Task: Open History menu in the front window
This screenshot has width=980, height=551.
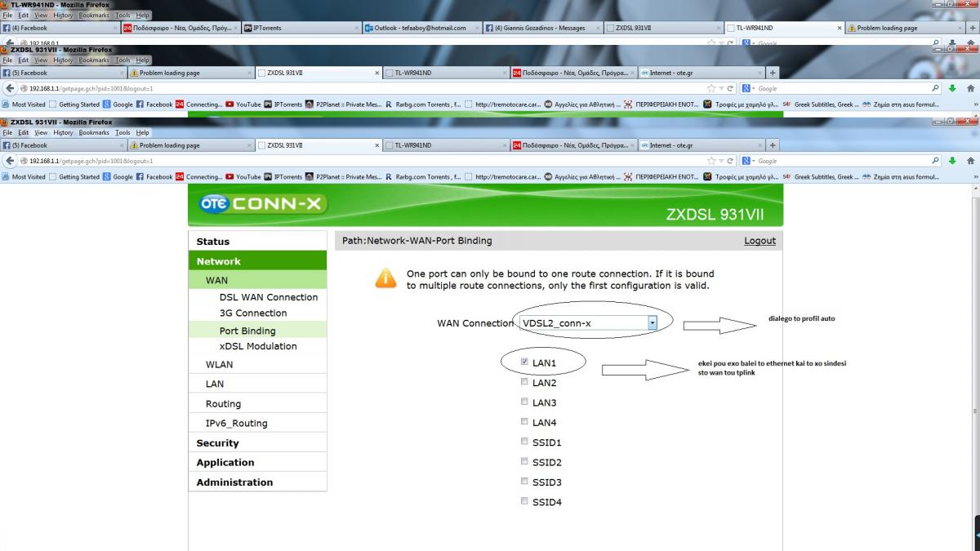Action: pyautogui.click(x=62, y=132)
